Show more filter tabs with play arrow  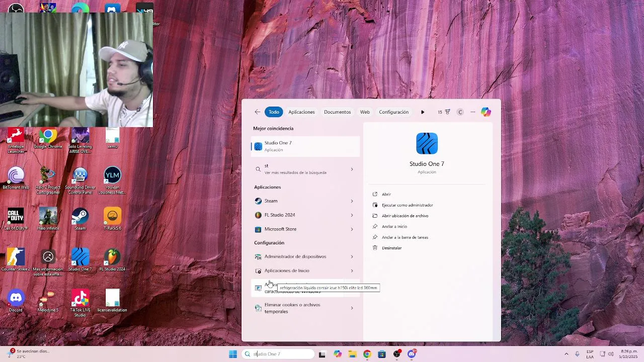(423, 112)
